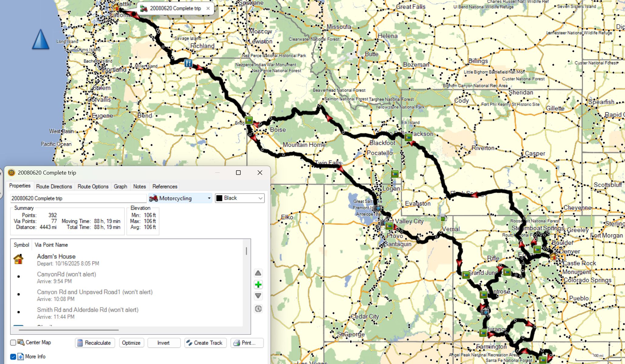This screenshot has height=364, width=625.
Task: Close the 20080620 Complete trip map tooltip
Action: pyautogui.click(x=208, y=9)
